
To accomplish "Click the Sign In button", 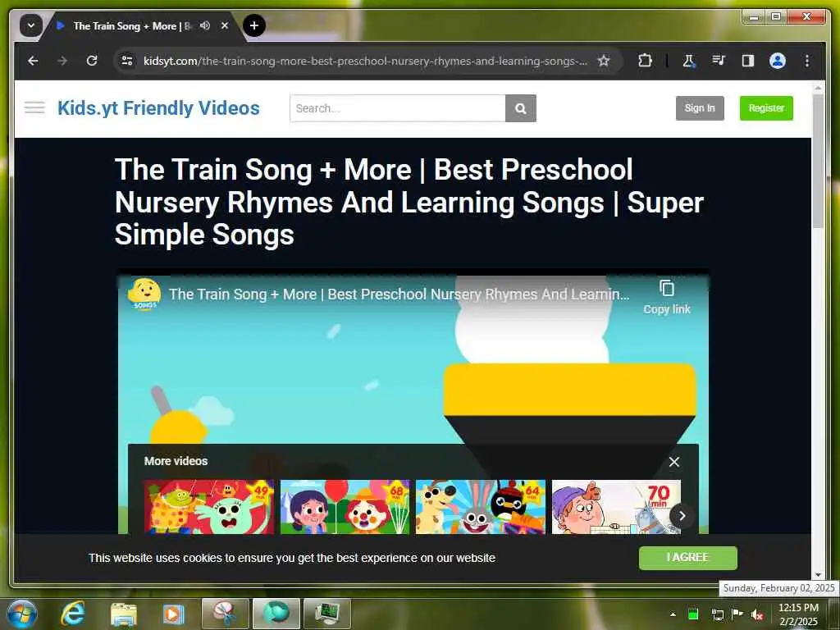I will point(700,108).
